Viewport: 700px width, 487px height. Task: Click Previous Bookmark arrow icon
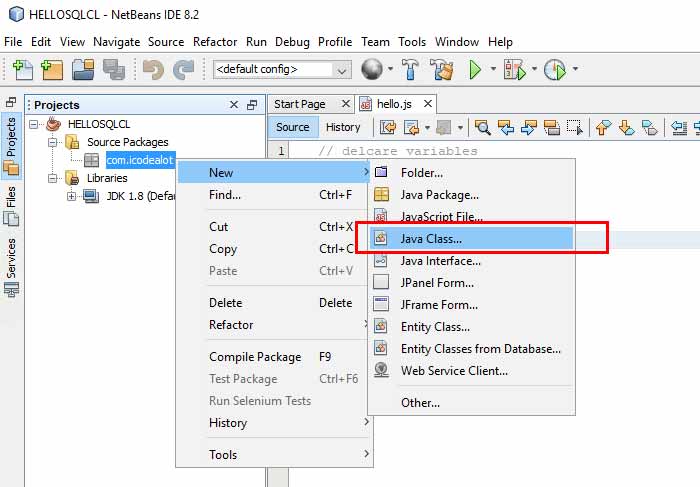pyautogui.click(x=603, y=128)
